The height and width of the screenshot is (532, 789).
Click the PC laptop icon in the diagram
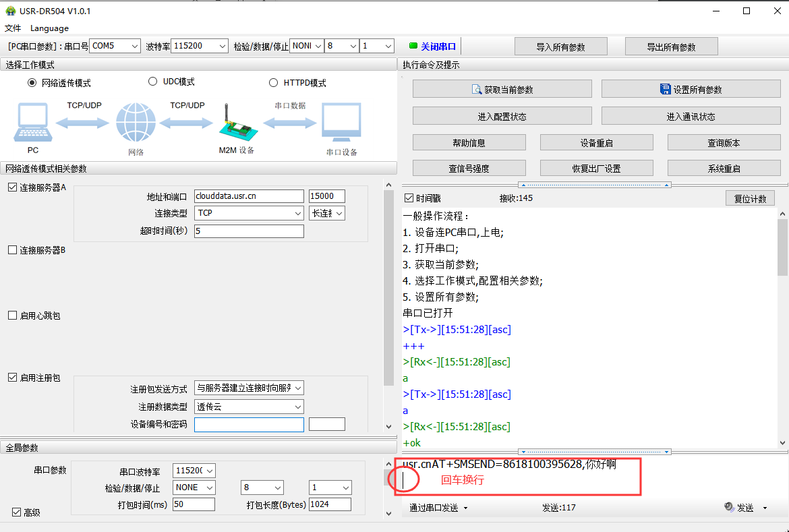click(x=32, y=121)
